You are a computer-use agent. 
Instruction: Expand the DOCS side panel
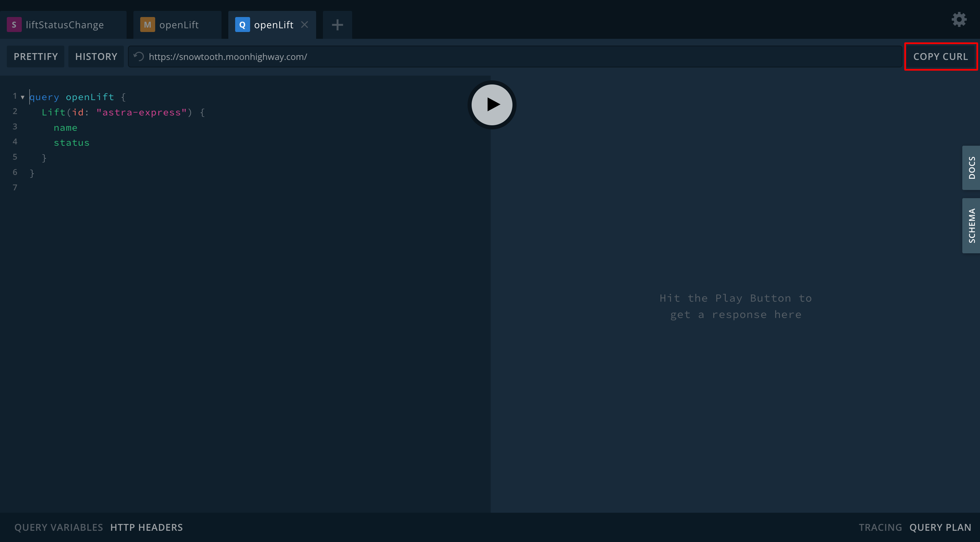971,168
